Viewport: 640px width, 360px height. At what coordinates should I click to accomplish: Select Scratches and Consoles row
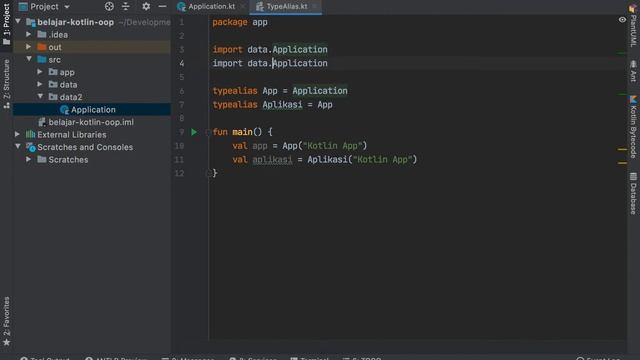click(x=92, y=147)
